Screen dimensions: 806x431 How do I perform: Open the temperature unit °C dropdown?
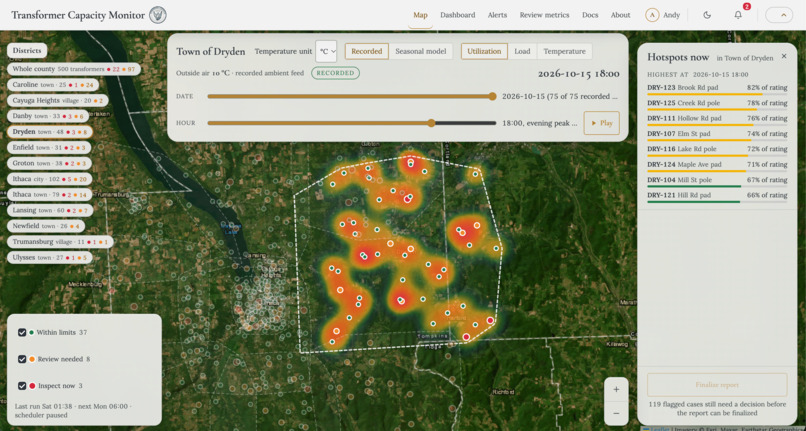pos(326,51)
